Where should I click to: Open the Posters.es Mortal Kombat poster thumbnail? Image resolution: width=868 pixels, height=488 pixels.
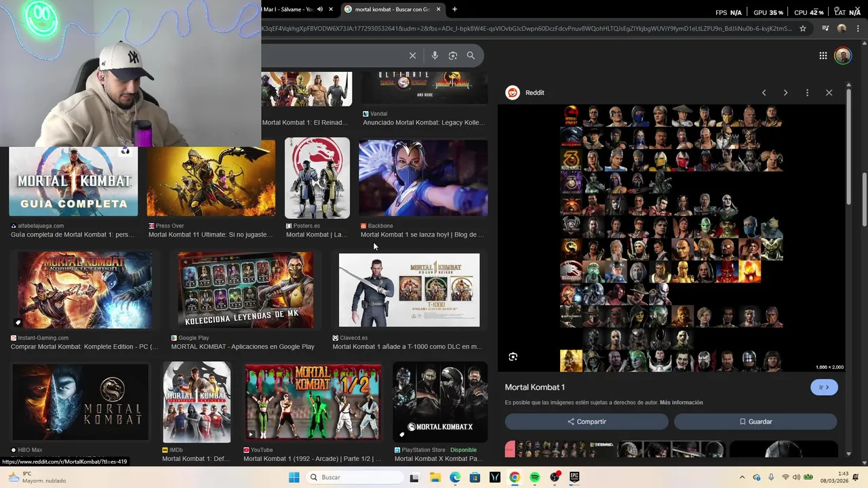pyautogui.click(x=317, y=178)
